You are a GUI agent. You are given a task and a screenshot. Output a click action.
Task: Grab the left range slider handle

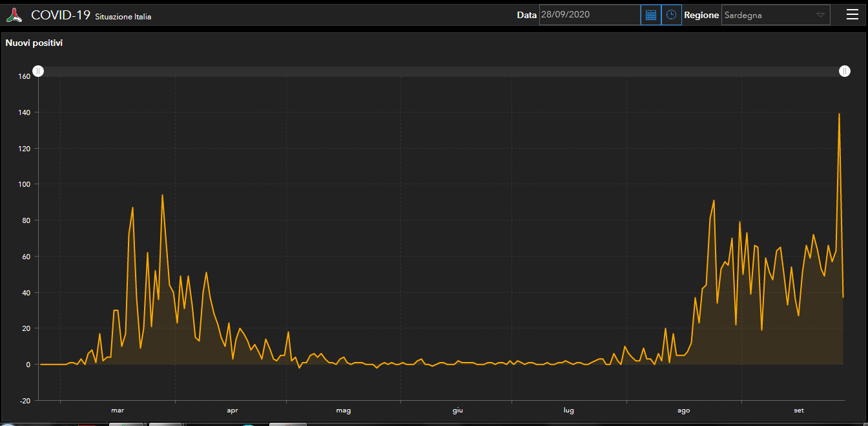click(38, 71)
